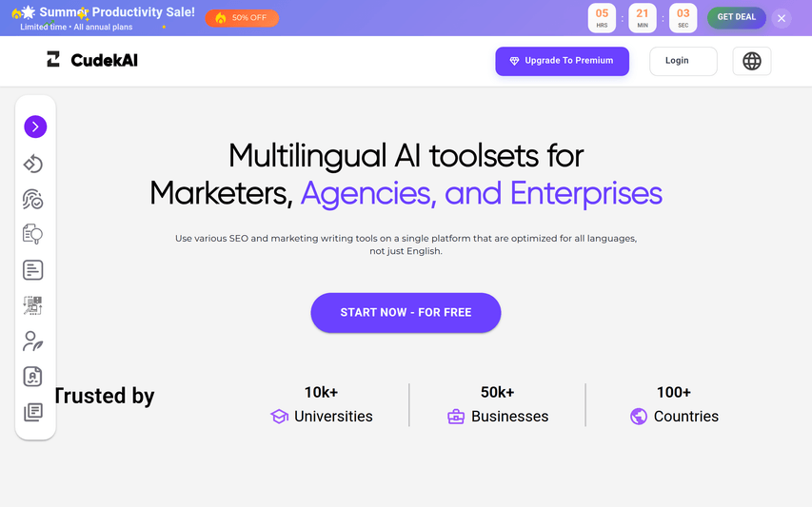Click Upgrade To Premium button
The width and height of the screenshot is (812, 507).
click(562, 61)
